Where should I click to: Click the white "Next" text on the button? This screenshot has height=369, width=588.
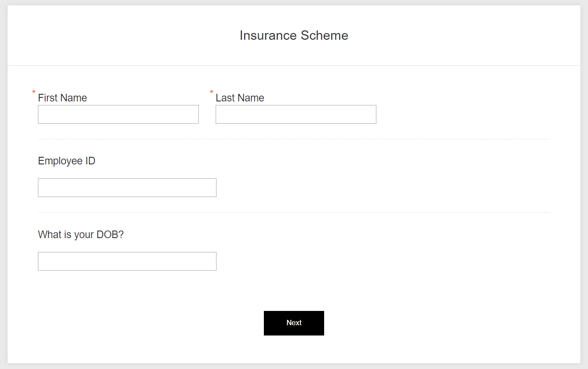click(294, 323)
